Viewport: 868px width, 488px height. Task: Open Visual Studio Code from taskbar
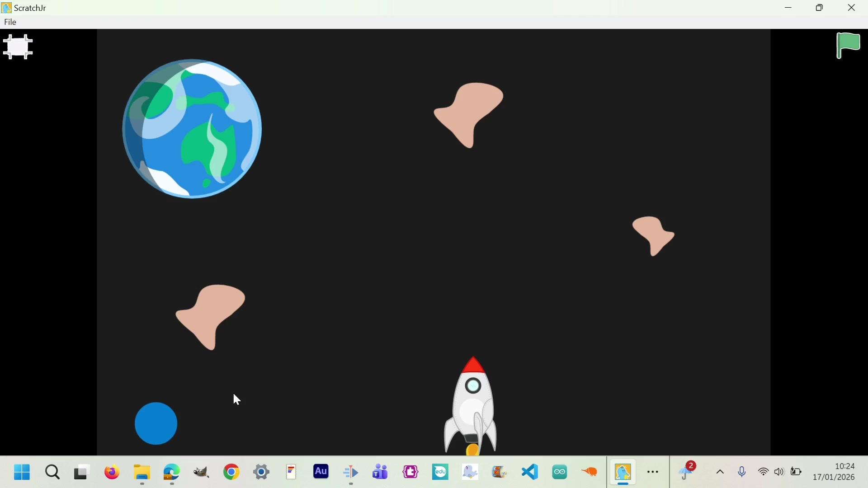tap(531, 473)
